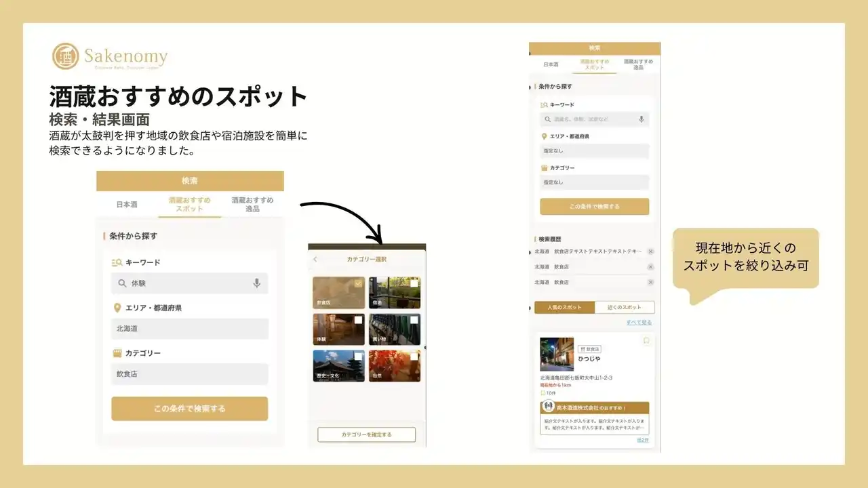Click the カテゴリーを確定する button
This screenshot has width=868, height=488.
[366, 434]
